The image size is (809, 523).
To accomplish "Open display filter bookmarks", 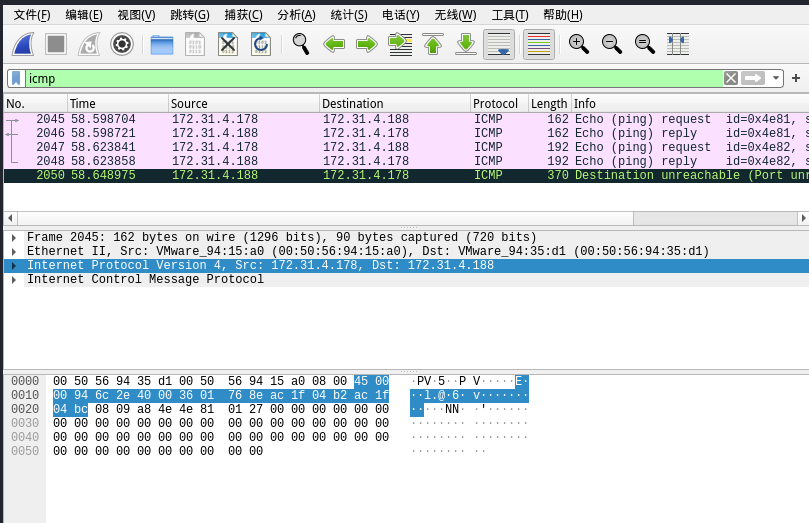I will click(16, 78).
